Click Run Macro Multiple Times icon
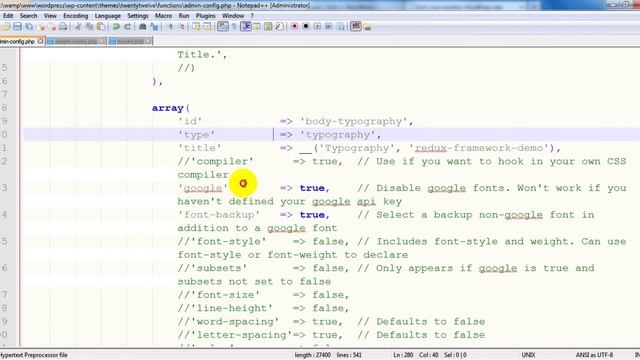Screen dimensions: 640x360 [329, 27]
